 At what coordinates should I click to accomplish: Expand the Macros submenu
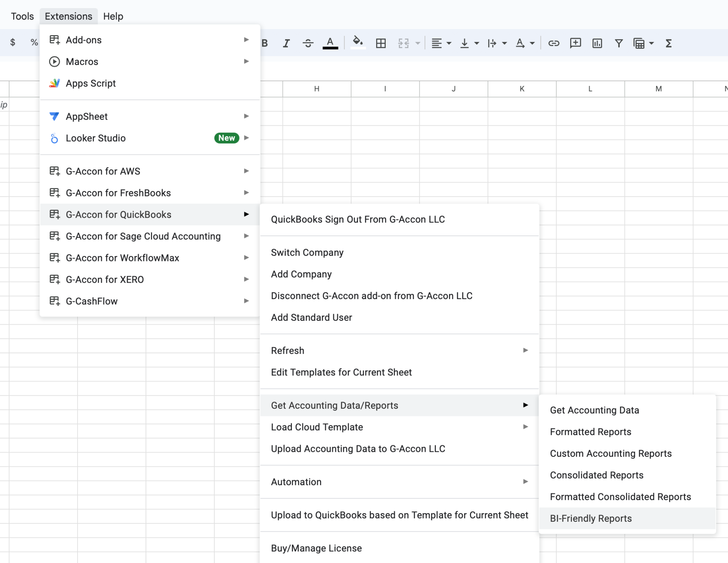pos(150,61)
